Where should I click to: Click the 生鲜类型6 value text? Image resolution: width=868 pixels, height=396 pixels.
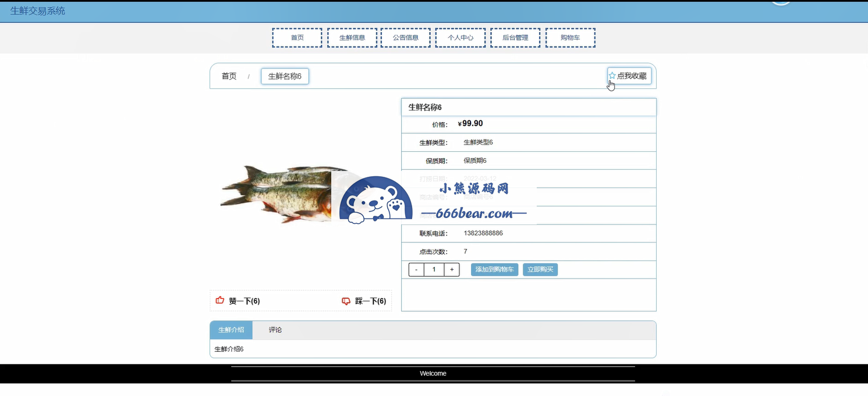point(478,142)
